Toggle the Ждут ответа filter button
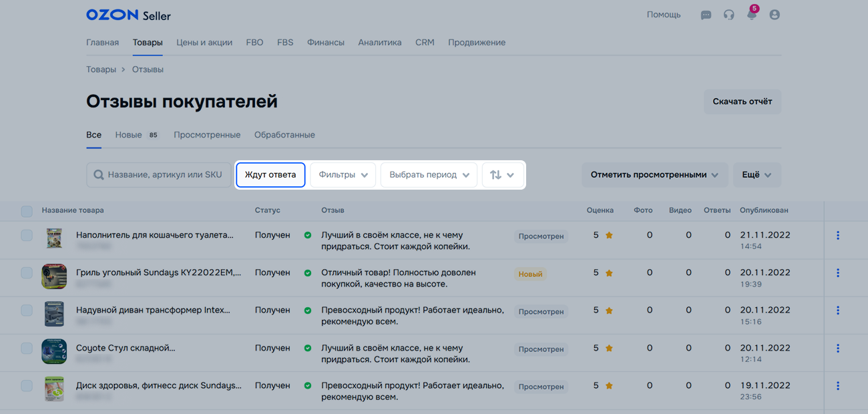Screen dimensions: 868x414 (x=270, y=175)
